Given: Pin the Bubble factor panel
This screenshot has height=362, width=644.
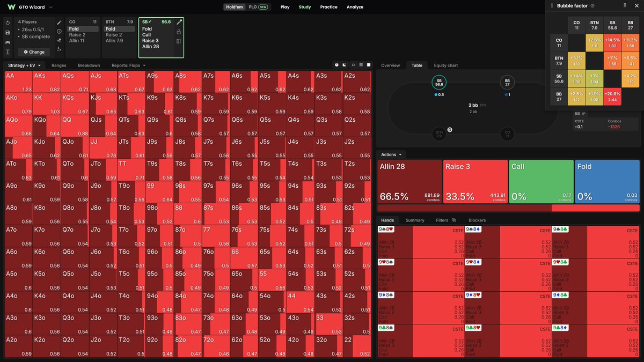Looking at the screenshot, I should tap(625, 5).
